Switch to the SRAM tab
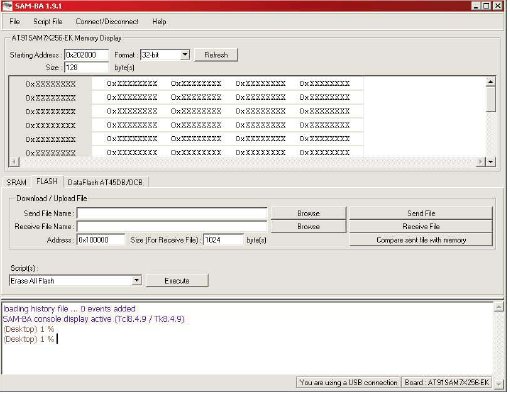The height and width of the screenshot is (394, 510). point(16,182)
